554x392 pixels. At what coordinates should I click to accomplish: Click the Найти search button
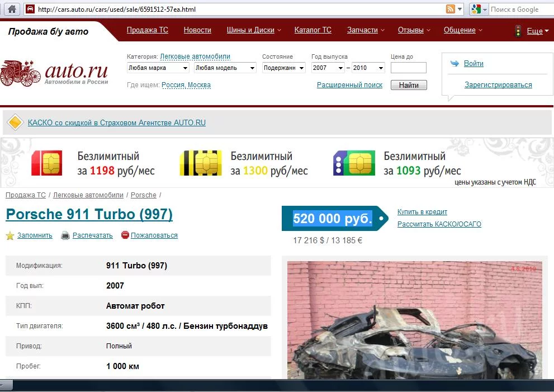(409, 85)
